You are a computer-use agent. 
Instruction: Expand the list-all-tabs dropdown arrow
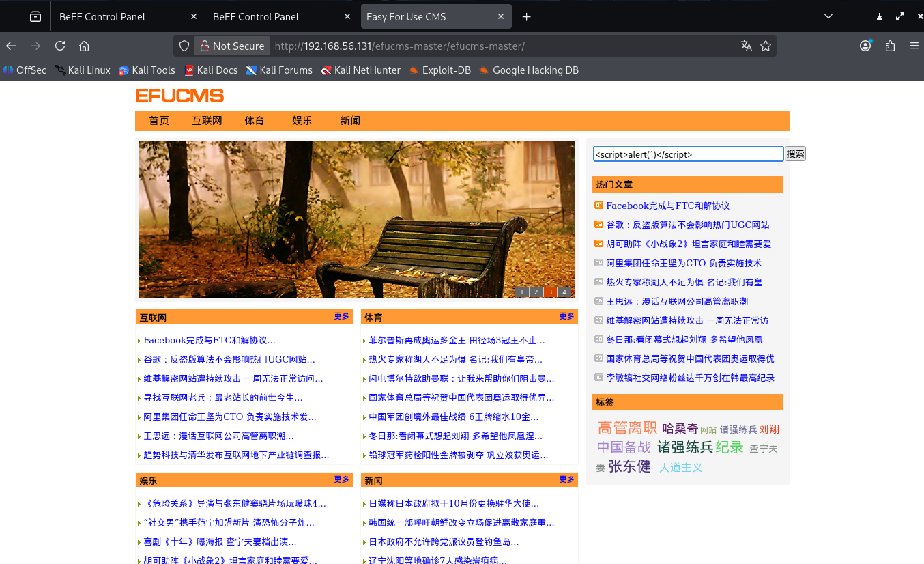(x=828, y=16)
